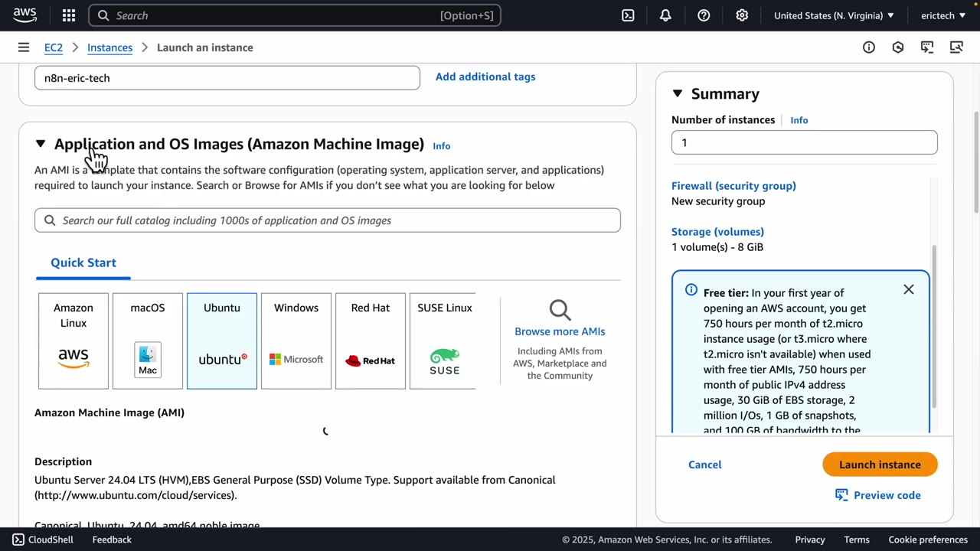Click Preview code link

[887, 495]
